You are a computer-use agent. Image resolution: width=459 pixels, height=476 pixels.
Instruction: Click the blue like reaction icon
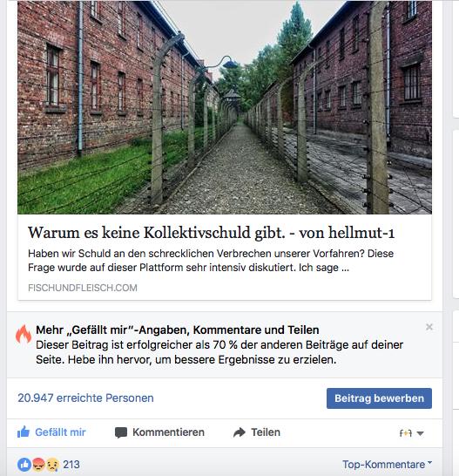pos(24,464)
